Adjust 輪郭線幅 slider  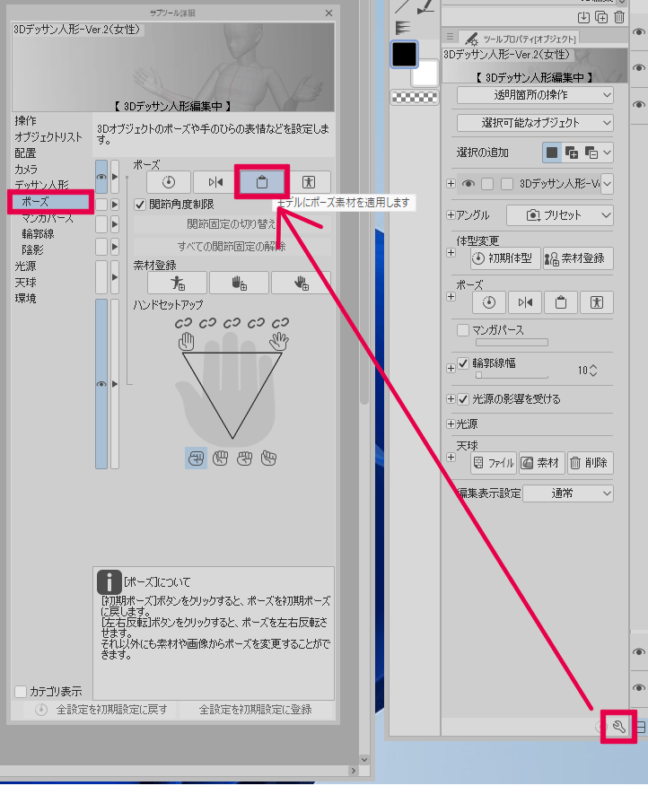512,375
